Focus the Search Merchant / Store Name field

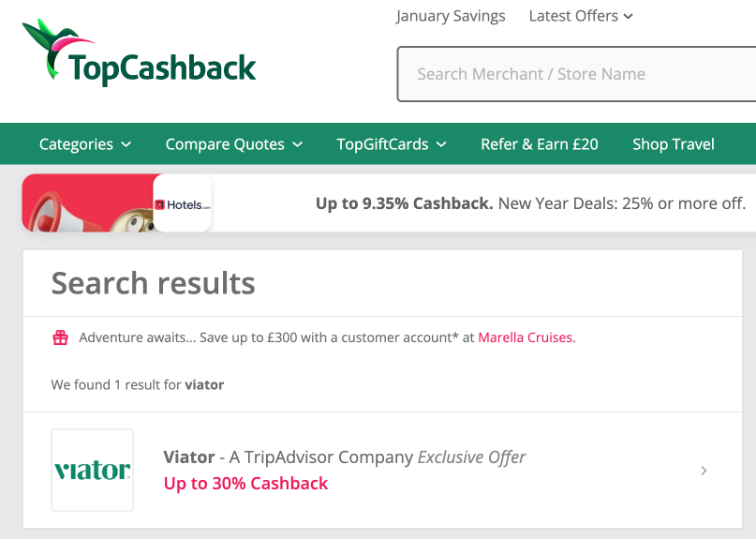(576, 74)
